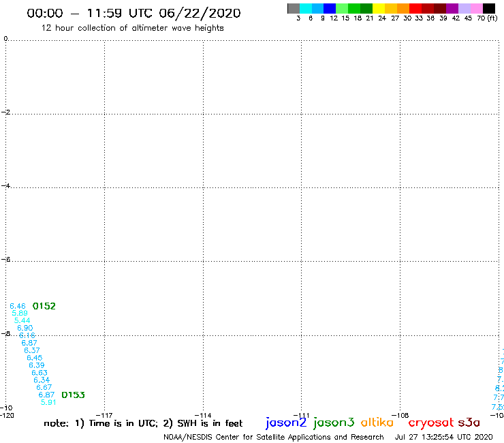Image resolution: width=504 pixels, height=443 pixels.
Task: Select the -4 latitude axis label
Action: coord(5,185)
